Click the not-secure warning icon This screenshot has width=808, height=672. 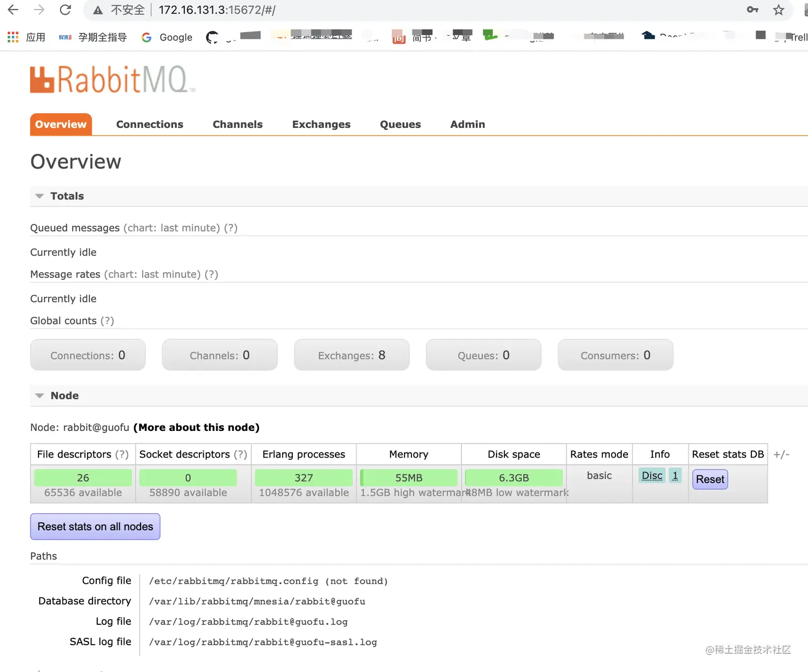click(98, 10)
